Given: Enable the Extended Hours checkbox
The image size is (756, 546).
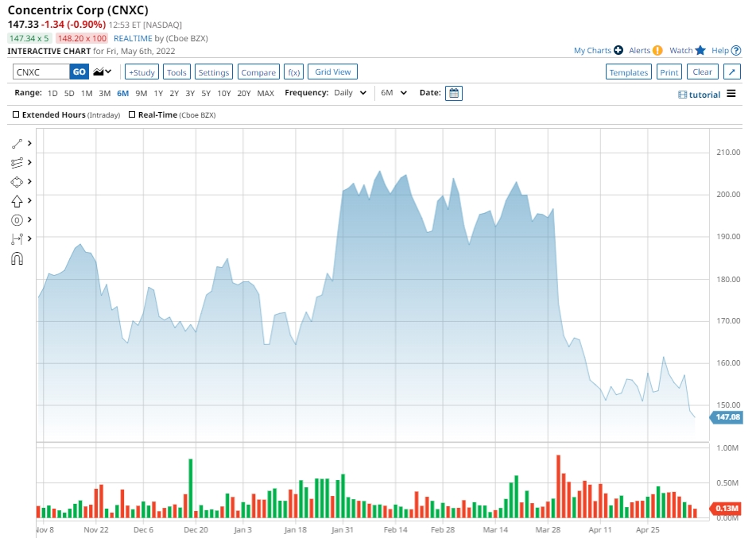Looking at the screenshot, I should [16, 114].
